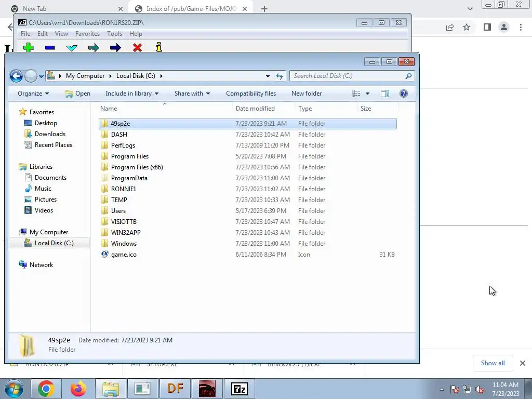Select the RONNIE1 folder
This screenshot has height=399, width=532.
coord(248,189)
